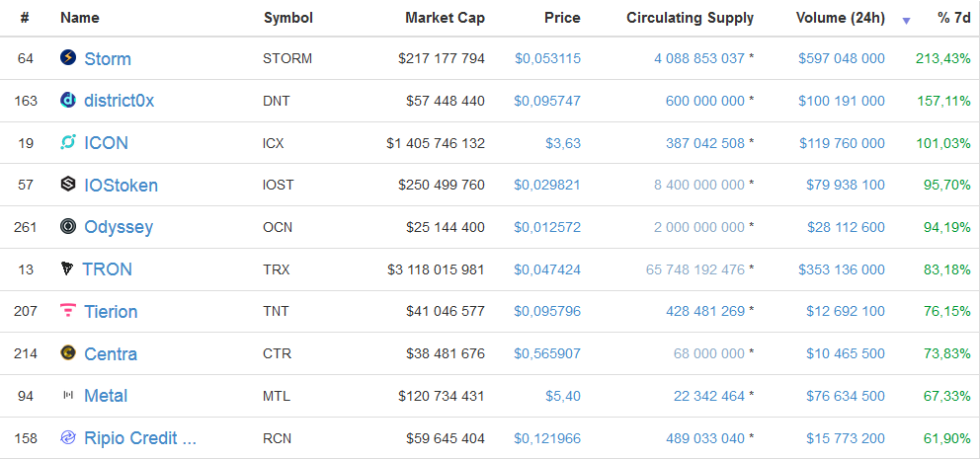Image resolution: width=980 pixels, height=459 pixels.
Task: Open the Storm coin name link
Action: click(108, 59)
